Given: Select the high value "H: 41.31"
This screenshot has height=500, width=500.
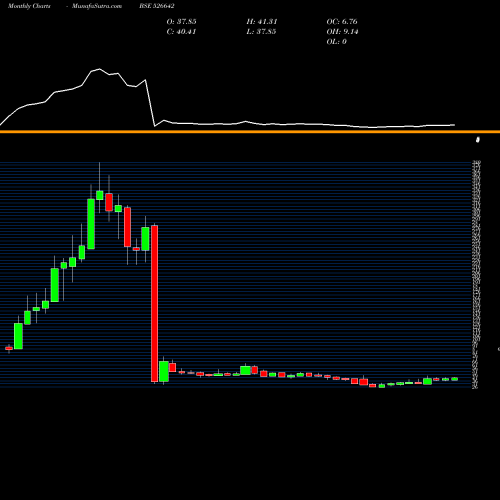Looking at the screenshot, I should click(262, 22).
